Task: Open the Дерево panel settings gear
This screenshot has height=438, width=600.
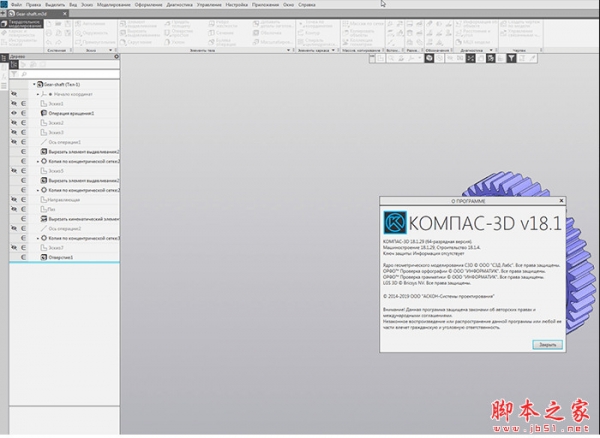Action: [116, 57]
